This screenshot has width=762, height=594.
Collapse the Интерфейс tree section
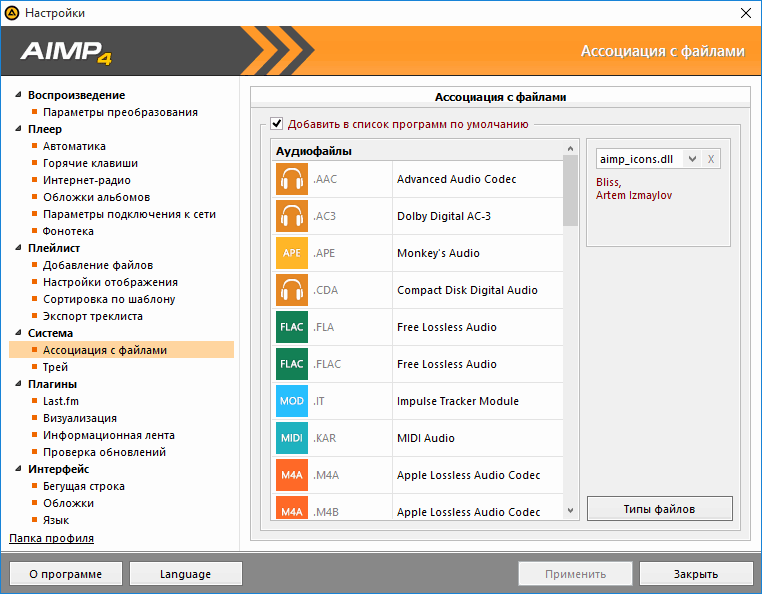tap(18, 469)
